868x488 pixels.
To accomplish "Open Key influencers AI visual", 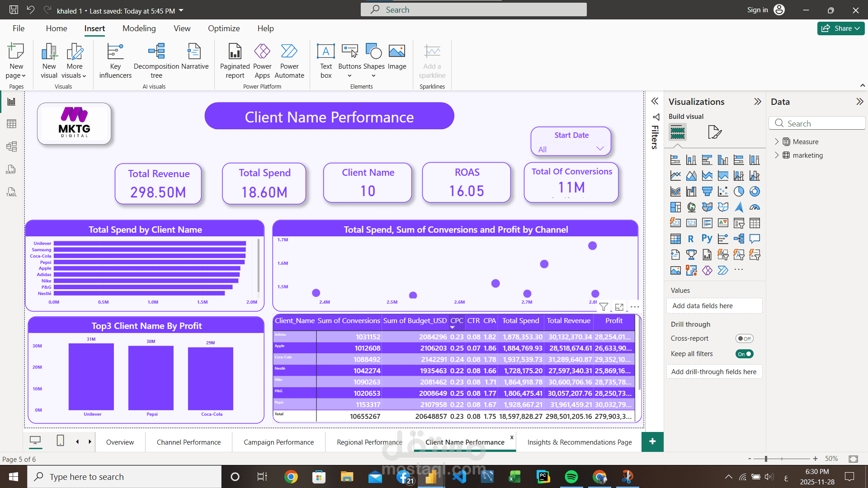I will pyautogui.click(x=115, y=61).
